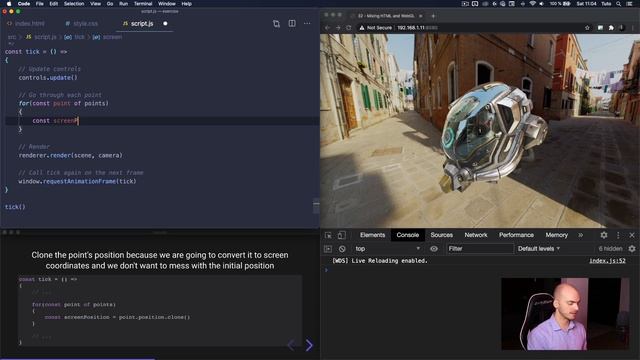
Task: Select the Console tab in DevTools
Action: [407, 235]
